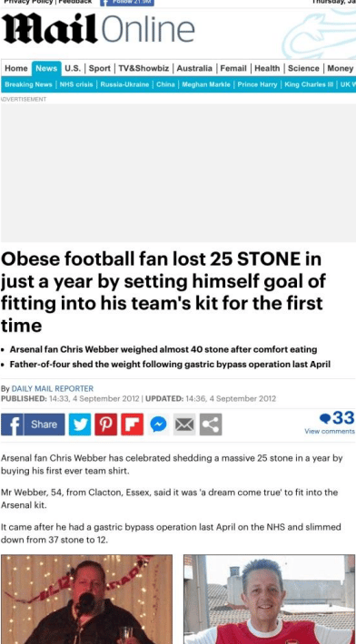Open NHS crisis topic link
Image resolution: width=356 pixels, height=644 pixels.
coord(76,84)
